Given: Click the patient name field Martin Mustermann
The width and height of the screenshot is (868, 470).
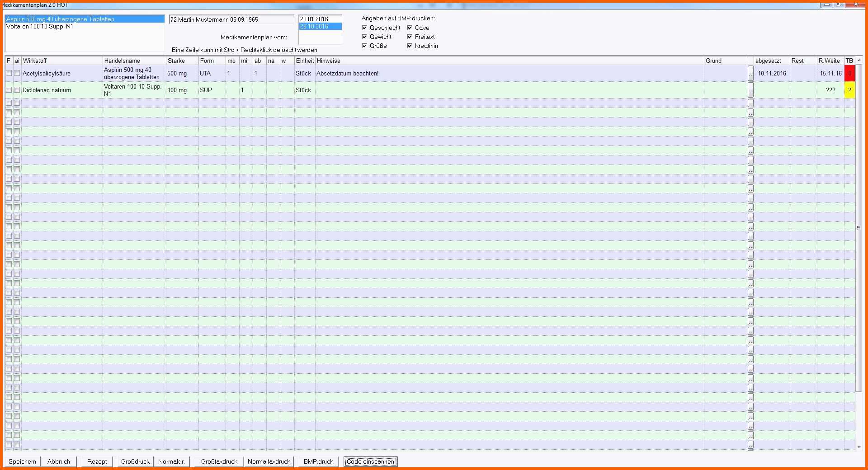Looking at the screenshot, I should (x=231, y=19).
